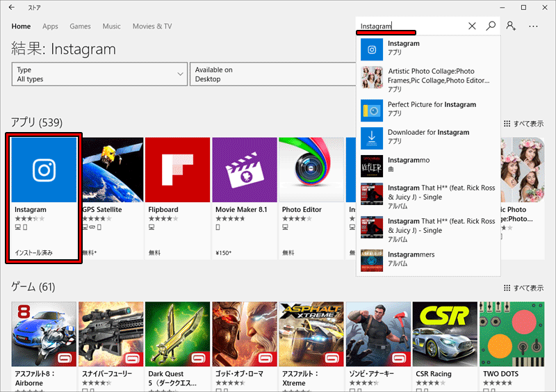
Task: Switch to the Games tab
Action: [80, 26]
